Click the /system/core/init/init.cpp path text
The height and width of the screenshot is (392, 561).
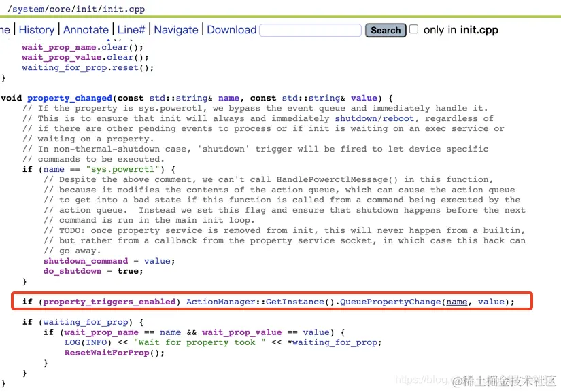click(76, 9)
